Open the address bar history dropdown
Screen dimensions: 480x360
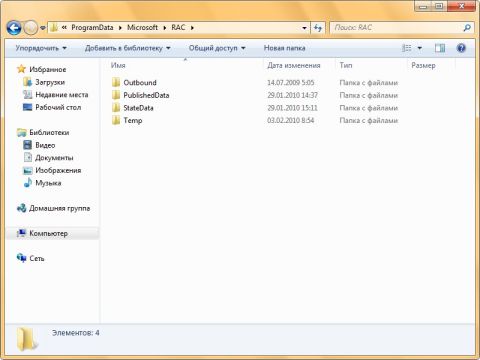(304, 28)
